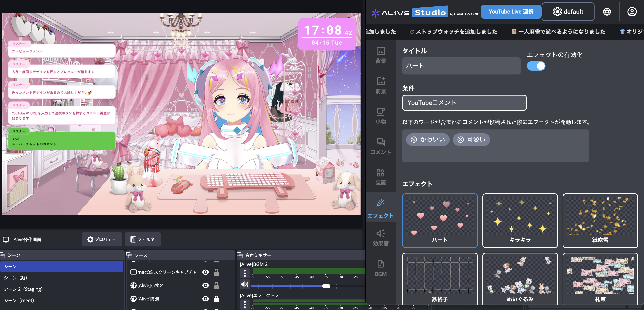Toggle the エフェクトの有効化 switch
The image size is (644, 310).
[x=536, y=66]
